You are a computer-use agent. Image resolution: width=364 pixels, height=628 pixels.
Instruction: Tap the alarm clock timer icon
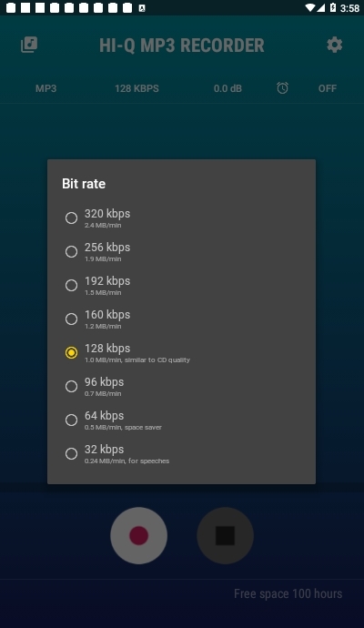point(282,88)
